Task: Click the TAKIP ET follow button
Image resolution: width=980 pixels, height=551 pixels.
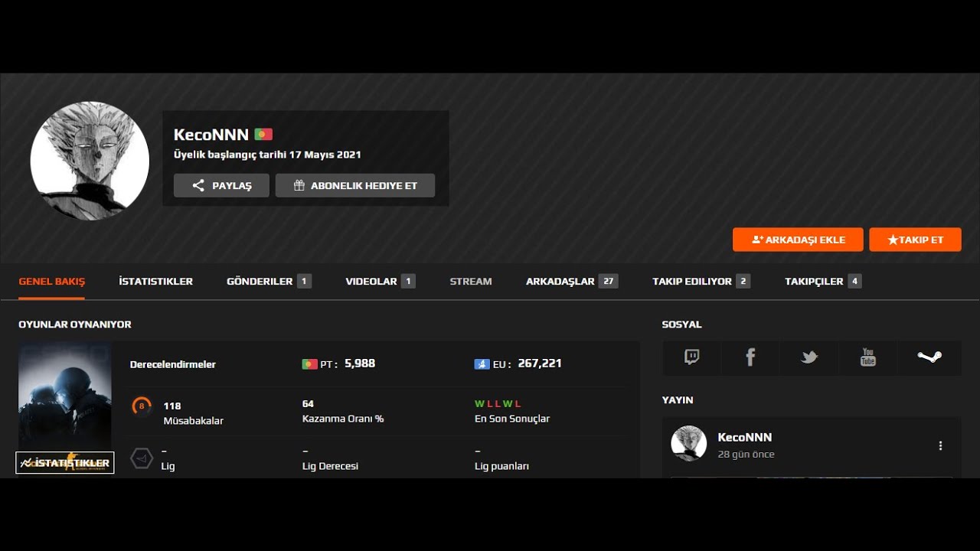Action: [x=915, y=240]
